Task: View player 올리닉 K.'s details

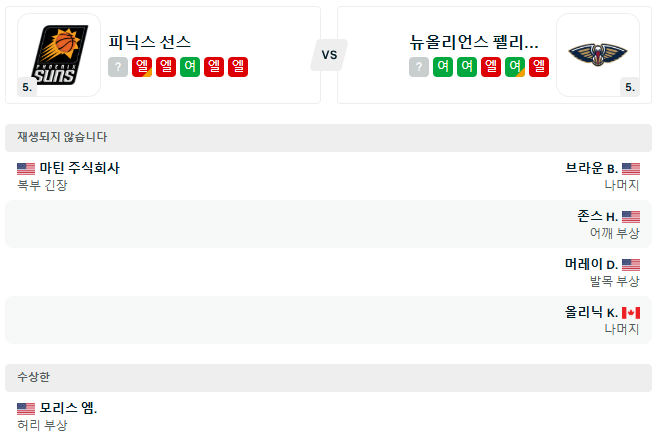Action: pyautogui.click(x=591, y=312)
